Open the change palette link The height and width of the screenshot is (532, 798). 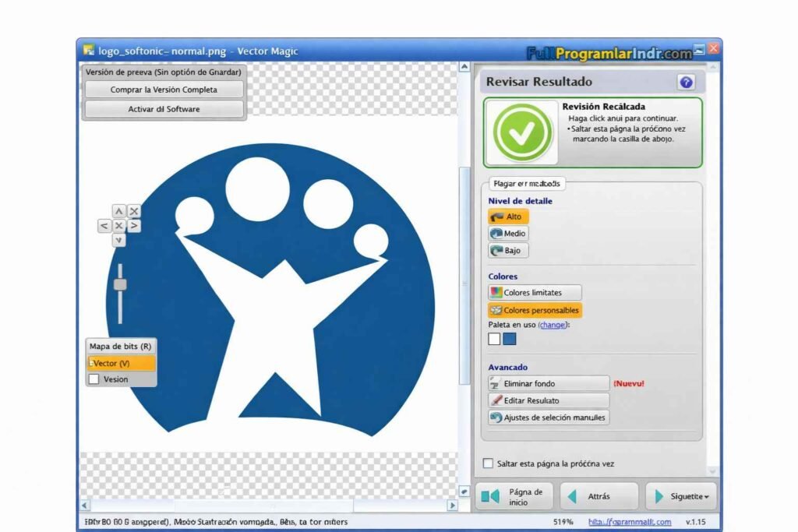(x=552, y=325)
